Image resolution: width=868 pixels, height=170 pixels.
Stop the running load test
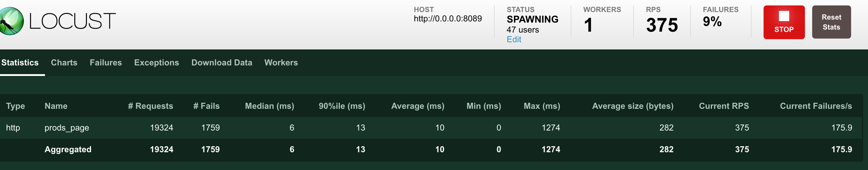coord(784,22)
